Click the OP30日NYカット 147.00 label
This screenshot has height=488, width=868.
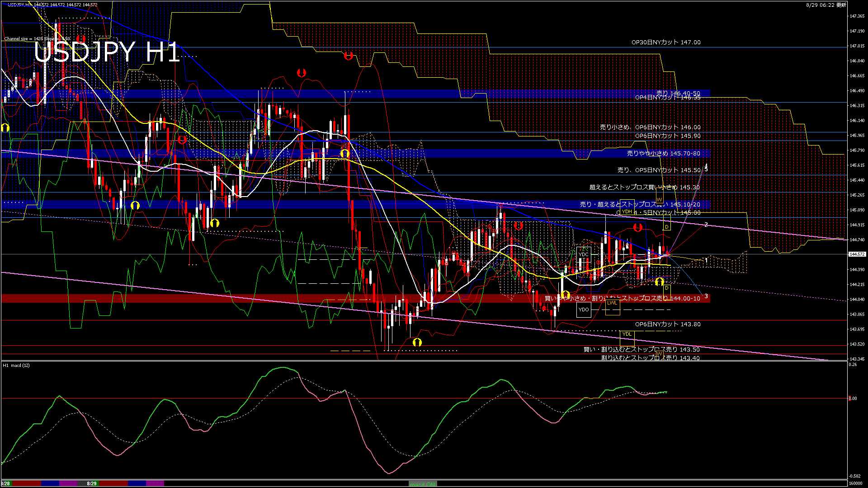click(666, 42)
